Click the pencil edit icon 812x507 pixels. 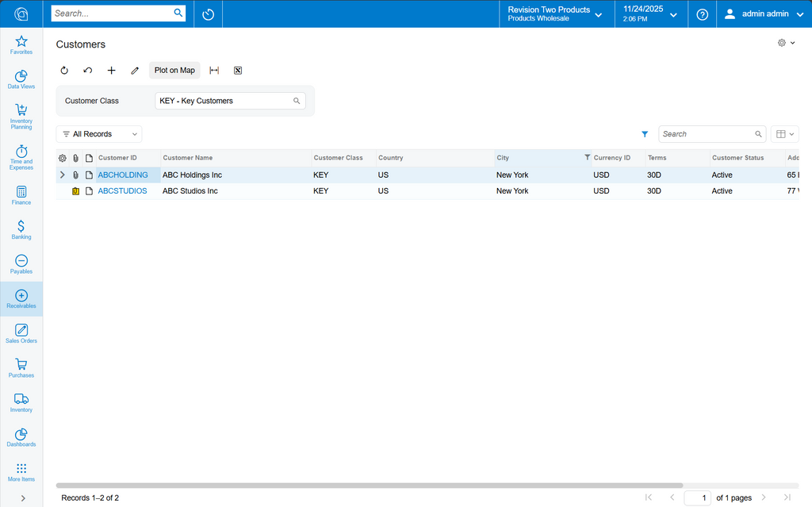point(135,71)
